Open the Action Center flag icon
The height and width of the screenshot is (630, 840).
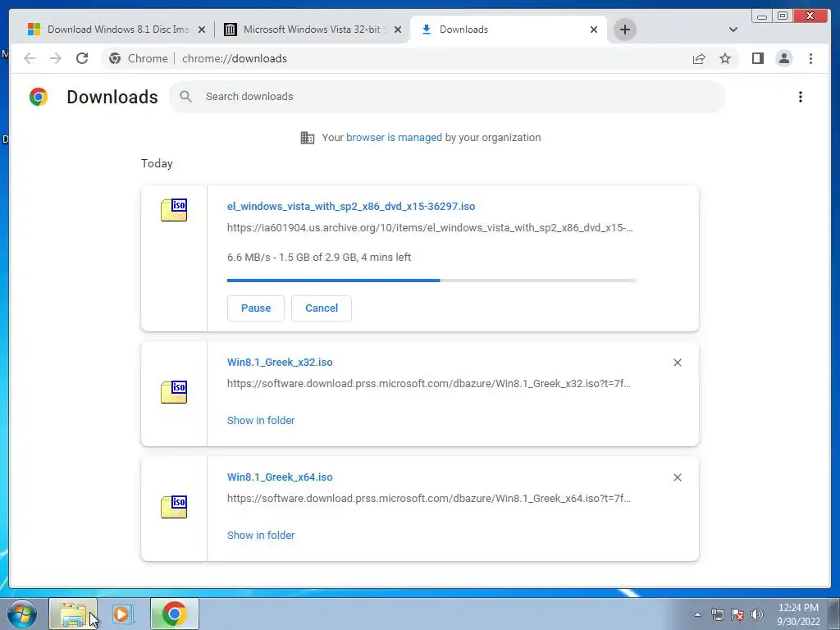(x=737, y=614)
